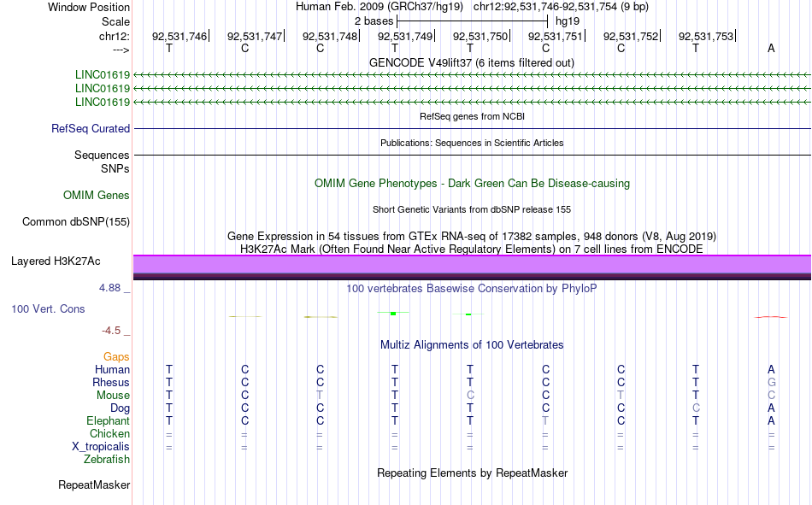Open Publications: Sequences in Scientific Articles

click(472, 143)
